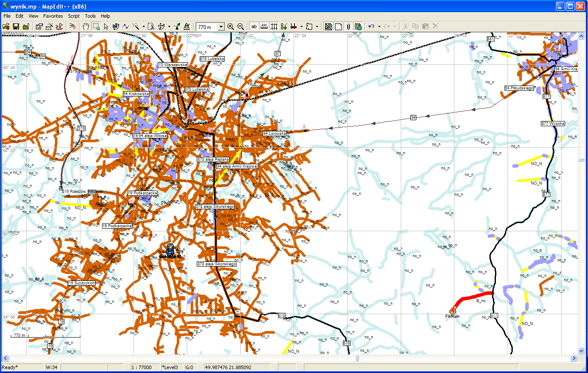Viewport: 588px width, 373px height.
Task: Select the arrow pointer selection tool
Action: click(x=106, y=26)
